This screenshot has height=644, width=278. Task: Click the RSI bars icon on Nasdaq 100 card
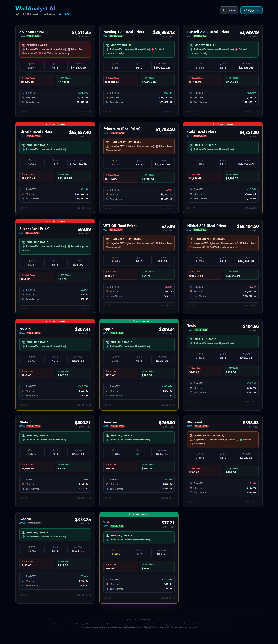tap(137, 64)
